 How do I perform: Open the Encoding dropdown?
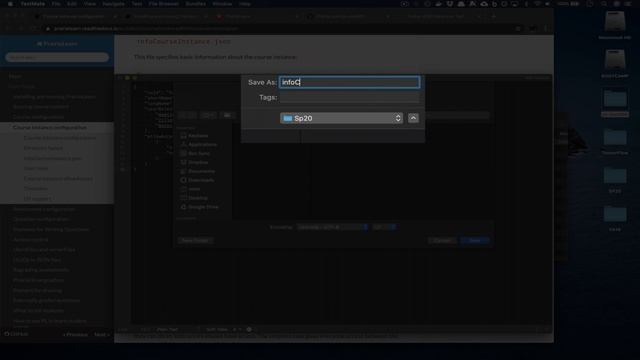pos(333,227)
